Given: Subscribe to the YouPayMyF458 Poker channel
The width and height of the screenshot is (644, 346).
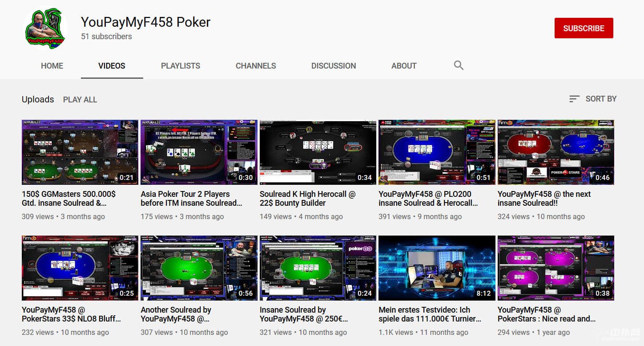Looking at the screenshot, I should (x=584, y=28).
